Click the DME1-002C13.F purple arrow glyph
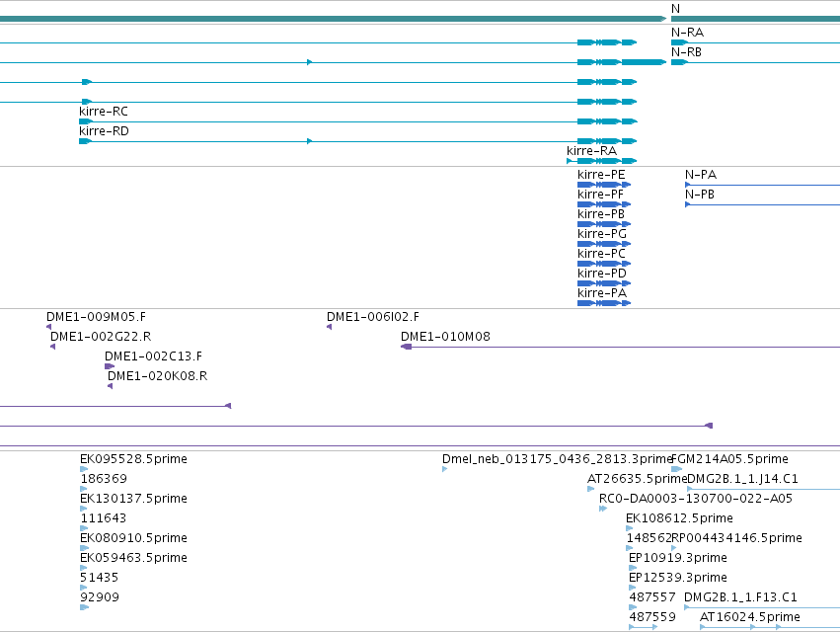This screenshot has width=840, height=632. (x=110, y=366)
